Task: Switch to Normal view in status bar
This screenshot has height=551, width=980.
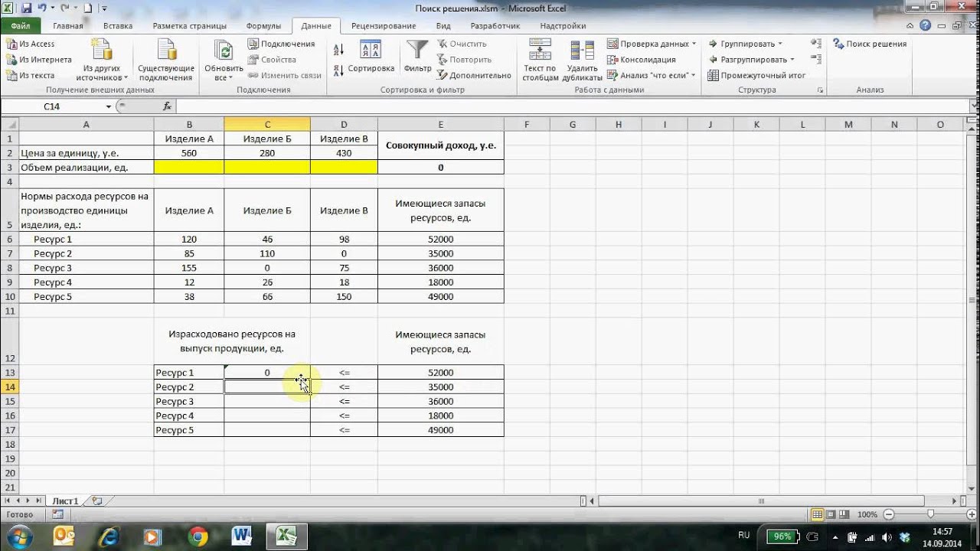Action: (x=817, y=514)
